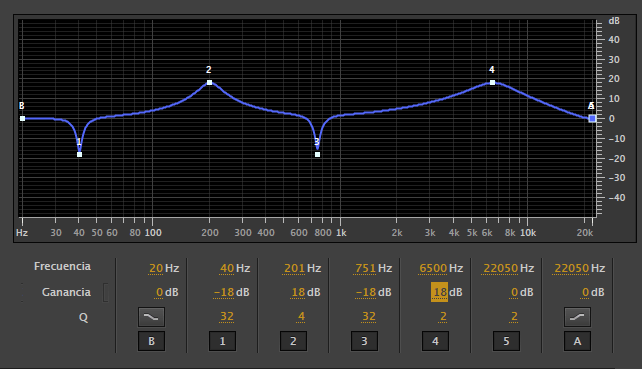Viewport: 642px width, 369px height.
Task: Edit the -18 dB gain for band 1
Action: 224,292
